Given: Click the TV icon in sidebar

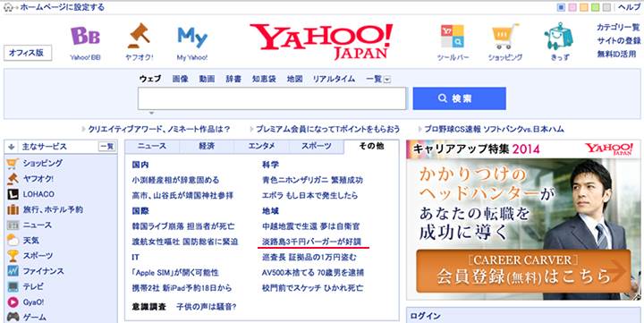Looking at the screenshot, I should coord(13,286).
